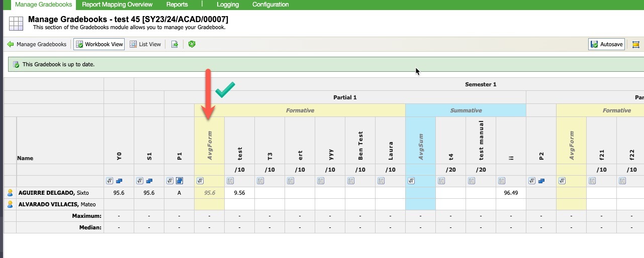Switch to List View
644x258 pixels.
pos(145,44)
